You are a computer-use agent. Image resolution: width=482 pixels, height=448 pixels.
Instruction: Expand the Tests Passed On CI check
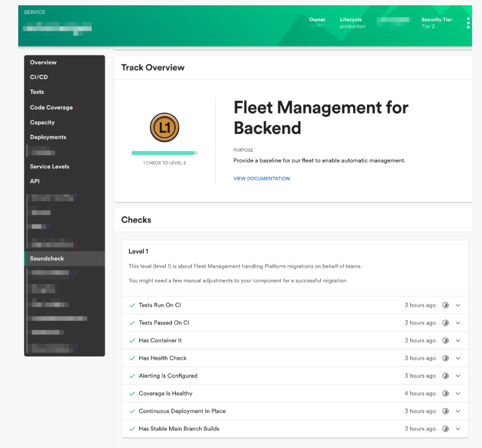click(x=458, y=323)
